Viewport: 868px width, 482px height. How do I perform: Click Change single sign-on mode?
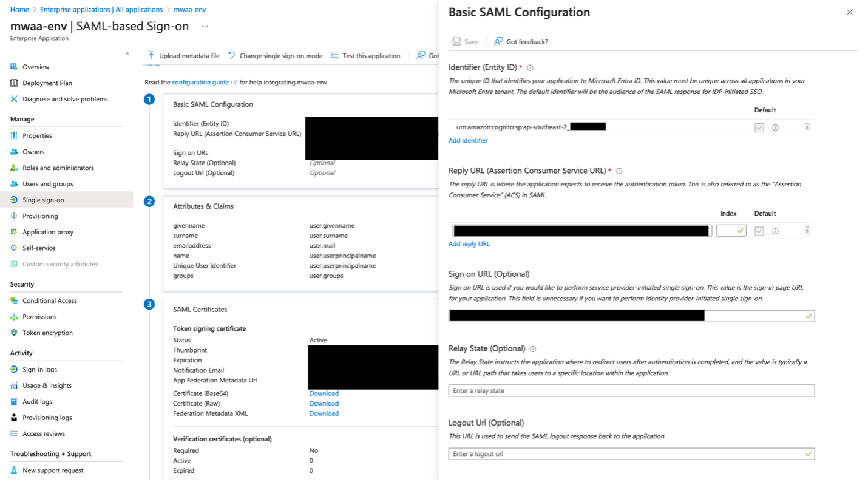(275, 56)
